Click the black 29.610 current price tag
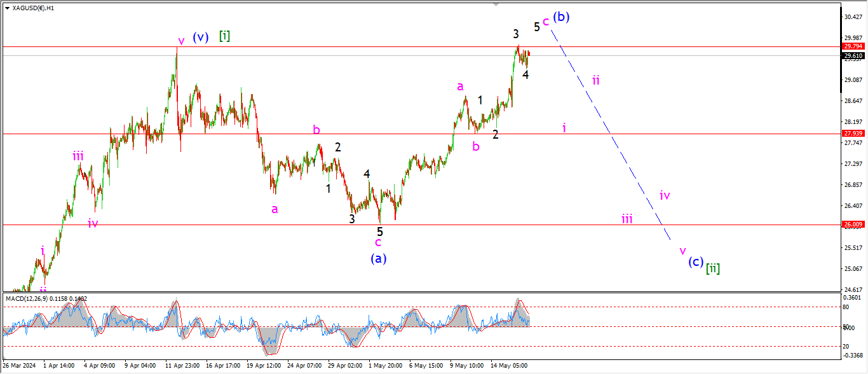The image size is (868, 374). [852, 56]
